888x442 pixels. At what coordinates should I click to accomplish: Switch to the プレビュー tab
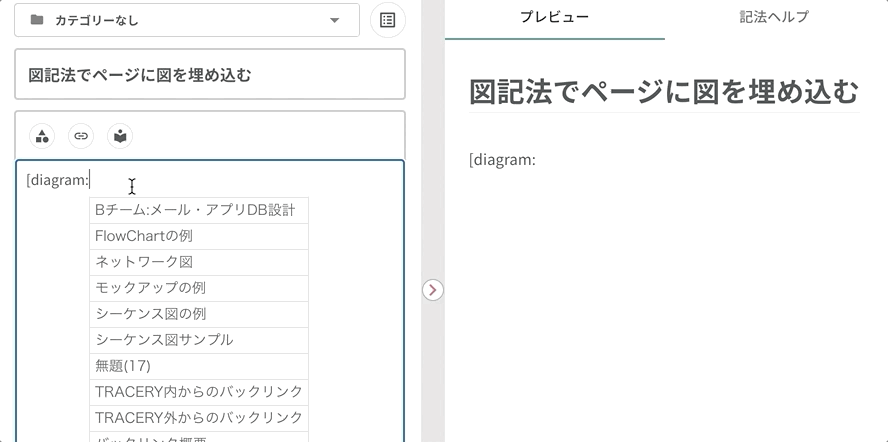coord(554,17)
